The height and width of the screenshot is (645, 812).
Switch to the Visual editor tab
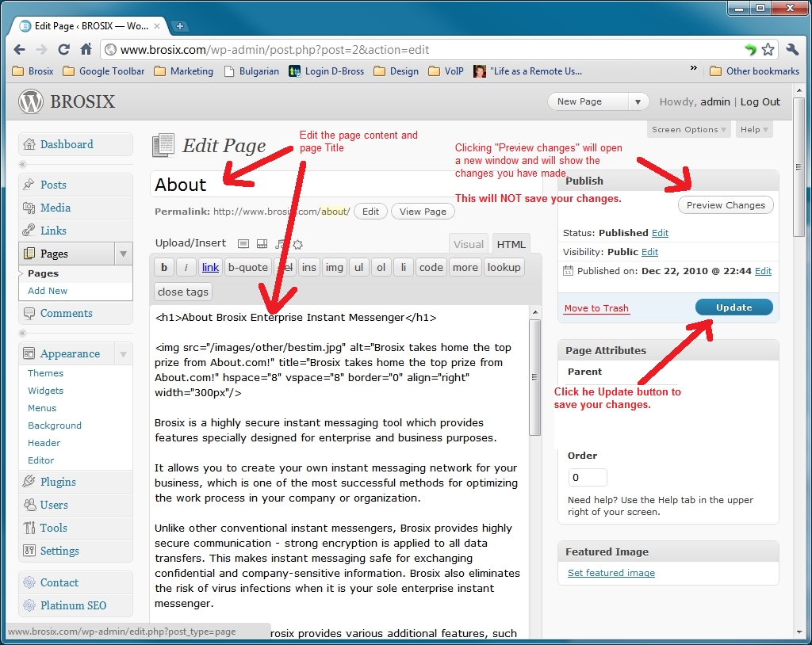(469, 244)
